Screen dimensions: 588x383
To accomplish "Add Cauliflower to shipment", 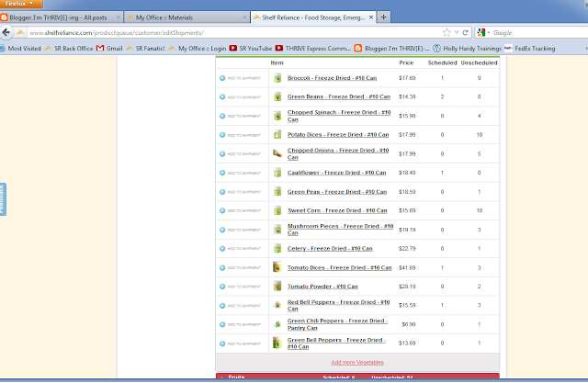I will click(240, 174).
